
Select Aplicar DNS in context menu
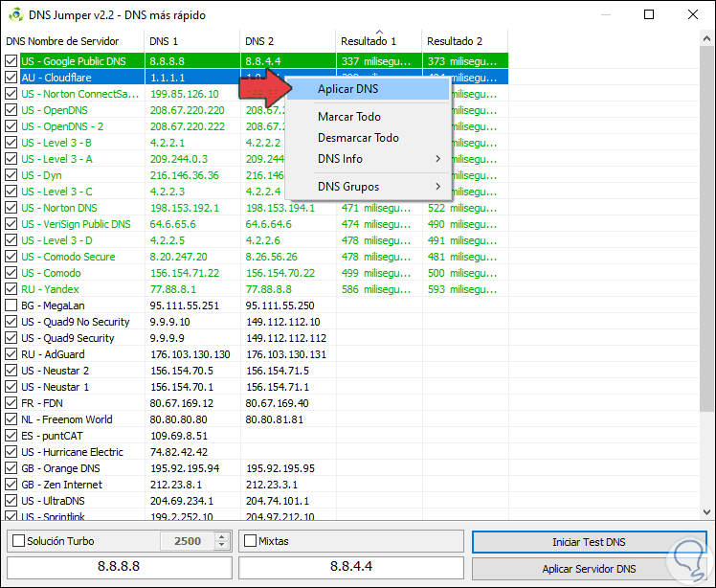click(x=368, y=89)
